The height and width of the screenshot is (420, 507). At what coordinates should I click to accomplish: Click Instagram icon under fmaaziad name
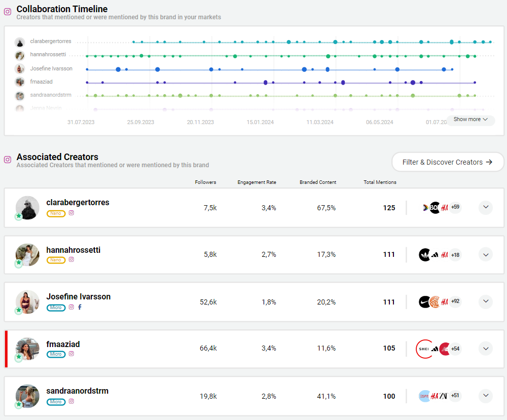click(x=71, y=354)
